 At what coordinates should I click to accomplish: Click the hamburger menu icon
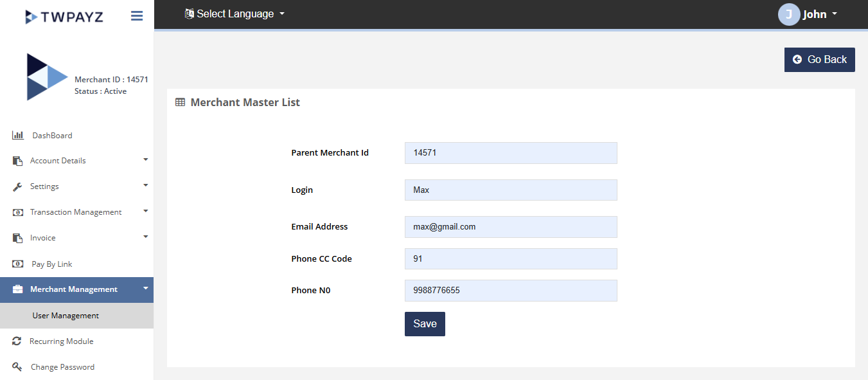137,16
